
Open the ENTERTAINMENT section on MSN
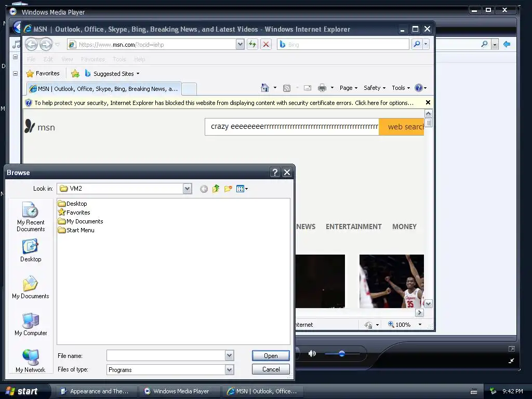tap(353, 227)
